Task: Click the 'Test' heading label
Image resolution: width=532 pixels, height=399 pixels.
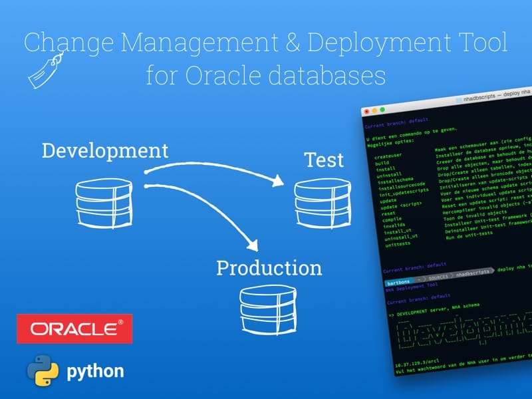Action: [x=325, y=160]
